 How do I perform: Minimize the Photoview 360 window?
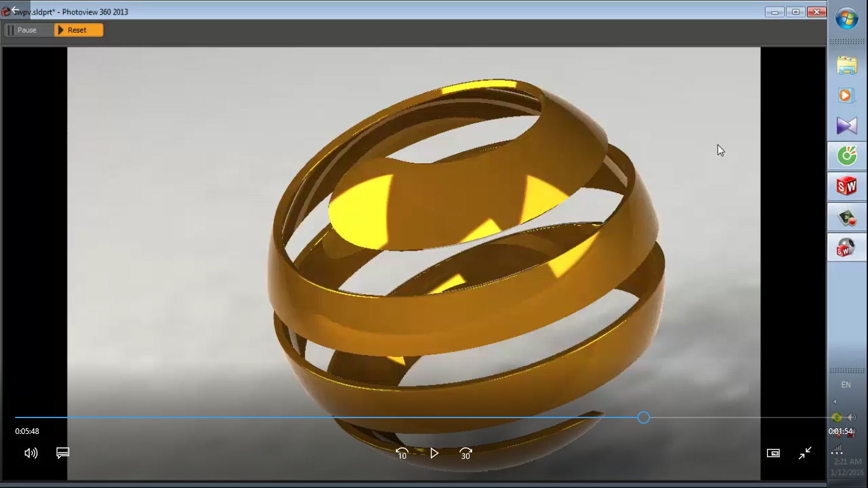pos(775,12)
